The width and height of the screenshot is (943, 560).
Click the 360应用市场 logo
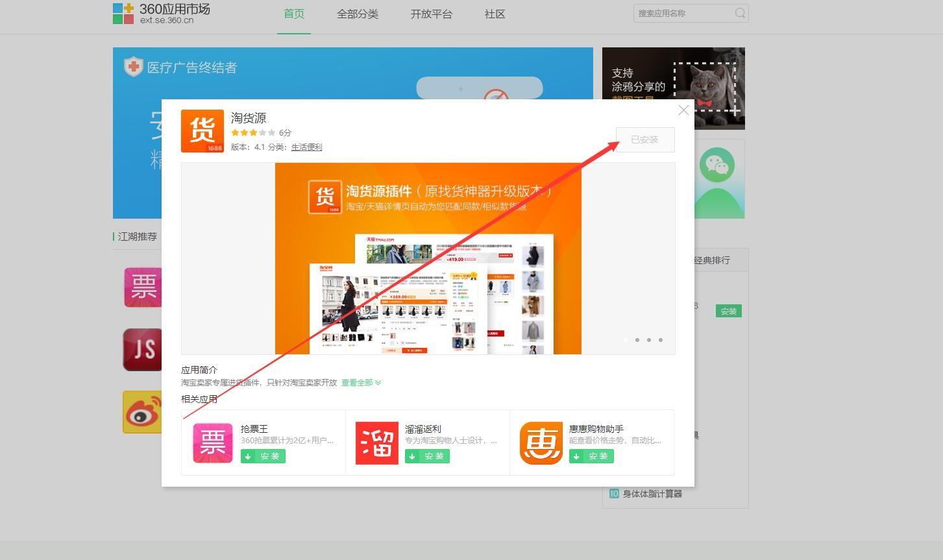point(162,13)
